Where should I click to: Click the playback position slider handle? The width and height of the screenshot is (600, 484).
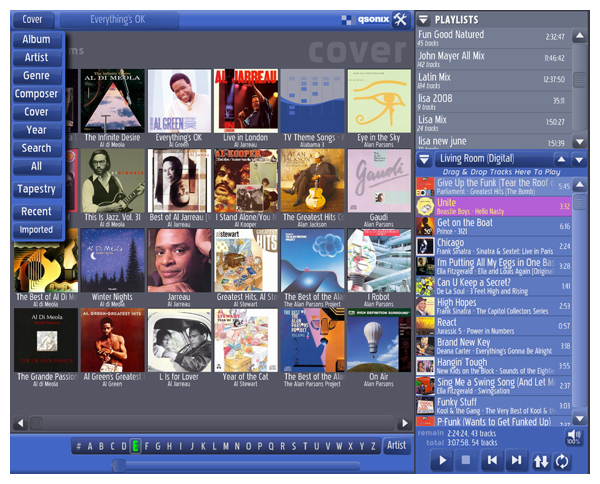119,465
